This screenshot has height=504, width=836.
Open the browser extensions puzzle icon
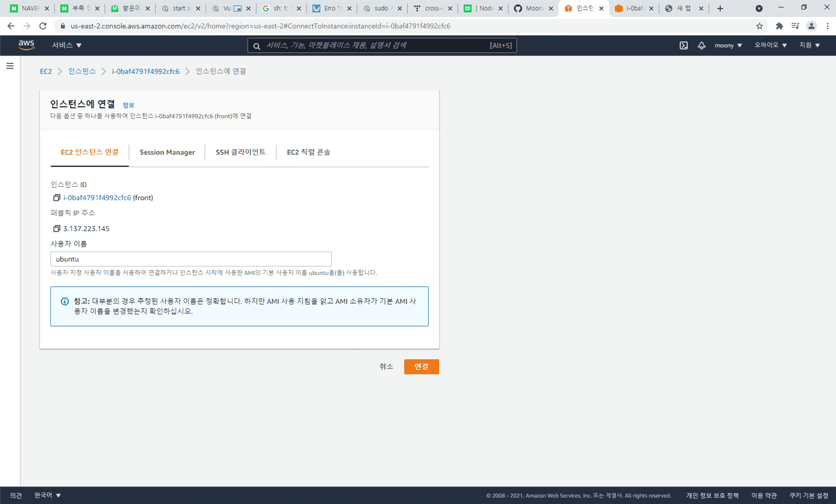(779, 26)
